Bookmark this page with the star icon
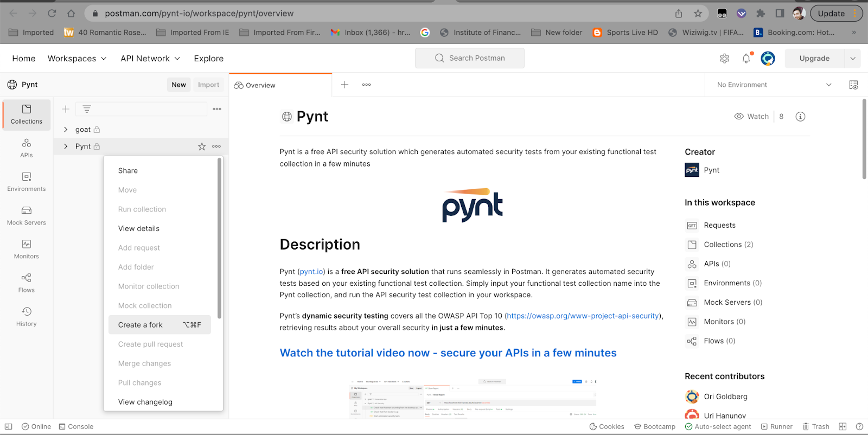This screenshot has height=435, width=868. 698,14
